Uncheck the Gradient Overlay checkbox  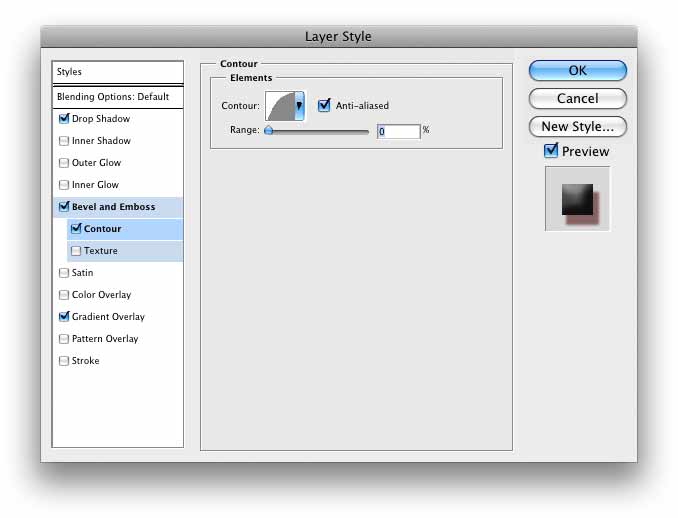[64, 316]
